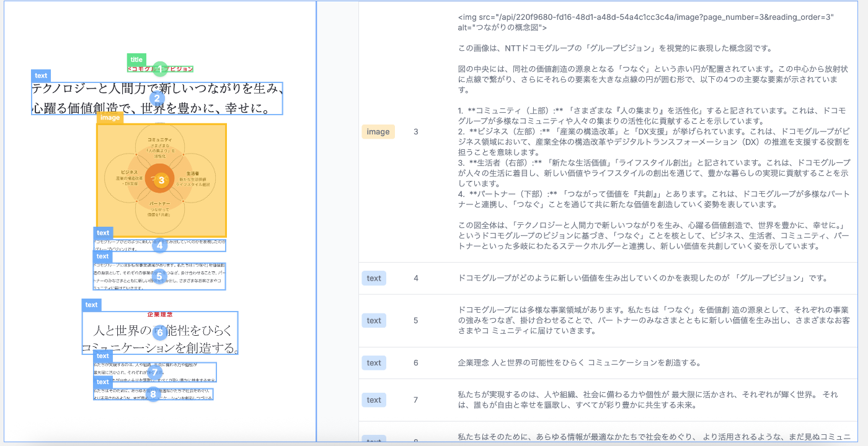Open the つながりの概念図 diagram thumbnail
Image resolution: width=868 pixels, height=446 pixels.
161,180
